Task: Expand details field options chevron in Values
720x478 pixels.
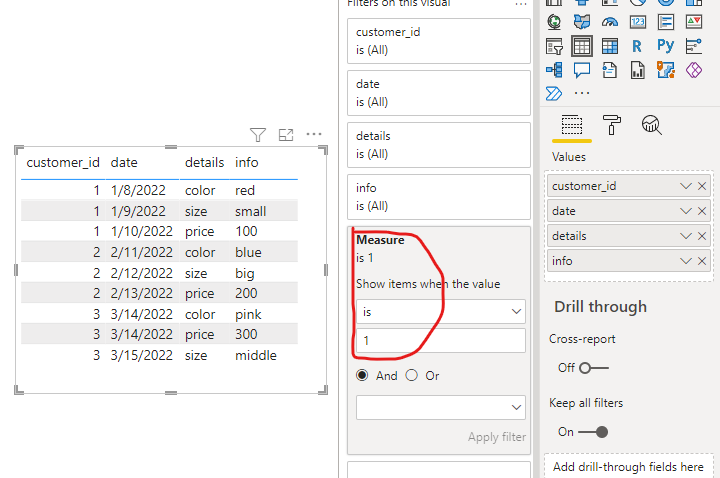Action: 686,236
